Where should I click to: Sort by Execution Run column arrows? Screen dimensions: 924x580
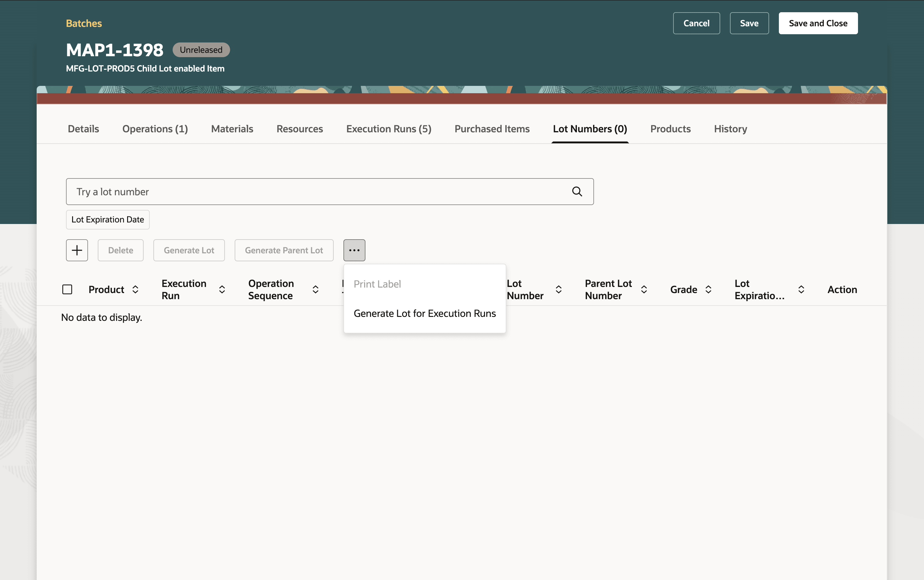coord(222,289)
